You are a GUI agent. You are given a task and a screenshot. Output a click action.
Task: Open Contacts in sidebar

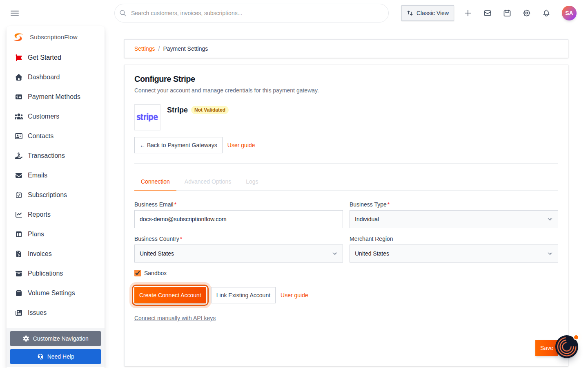40,136
